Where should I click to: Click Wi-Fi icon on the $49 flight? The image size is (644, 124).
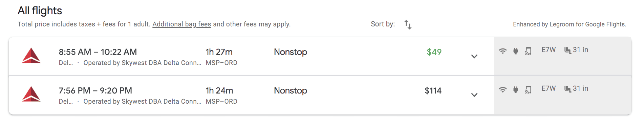(x=503, y=51)
